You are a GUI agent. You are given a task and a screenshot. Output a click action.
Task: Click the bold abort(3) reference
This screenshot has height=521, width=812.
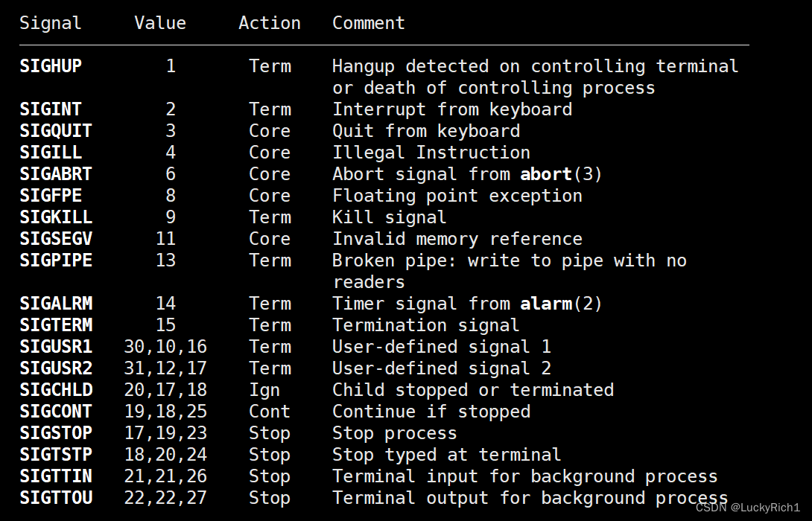(561, 174)
